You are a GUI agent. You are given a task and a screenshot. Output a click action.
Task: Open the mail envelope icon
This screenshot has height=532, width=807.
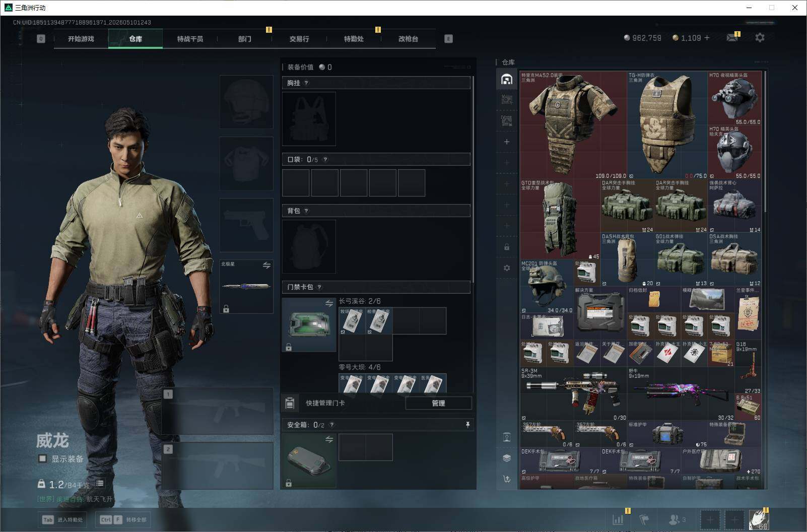point(732,38)
